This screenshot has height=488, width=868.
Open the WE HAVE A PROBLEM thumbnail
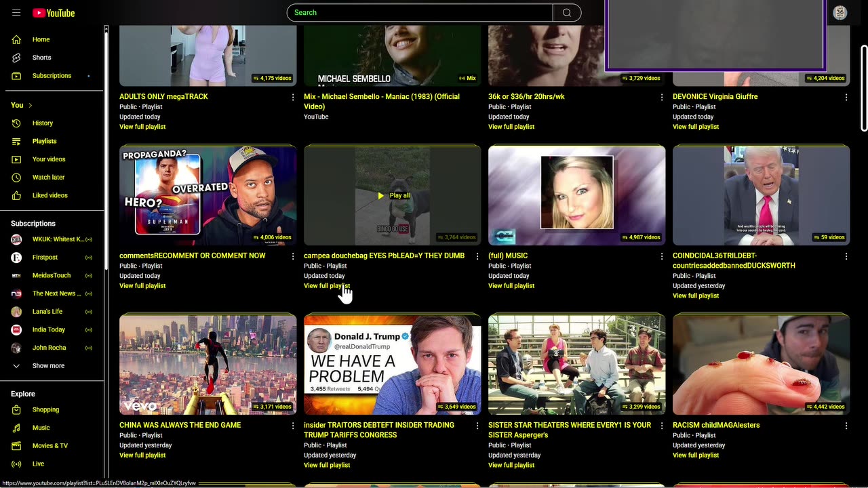click(x=392, y=365)
